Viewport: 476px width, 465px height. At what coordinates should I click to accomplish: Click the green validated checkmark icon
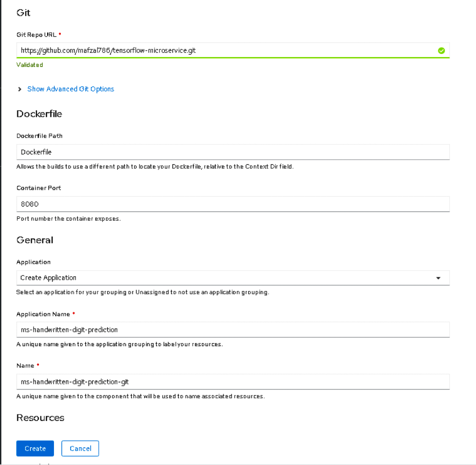441,51
